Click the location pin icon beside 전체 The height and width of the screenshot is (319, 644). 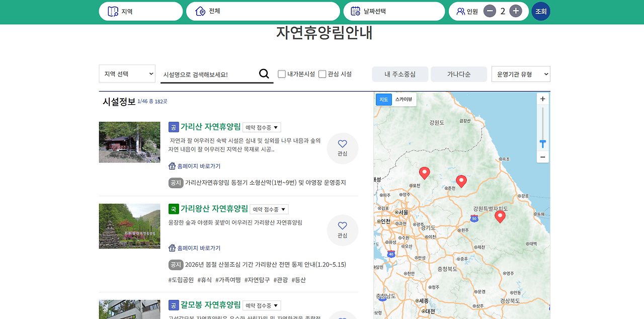200,11
